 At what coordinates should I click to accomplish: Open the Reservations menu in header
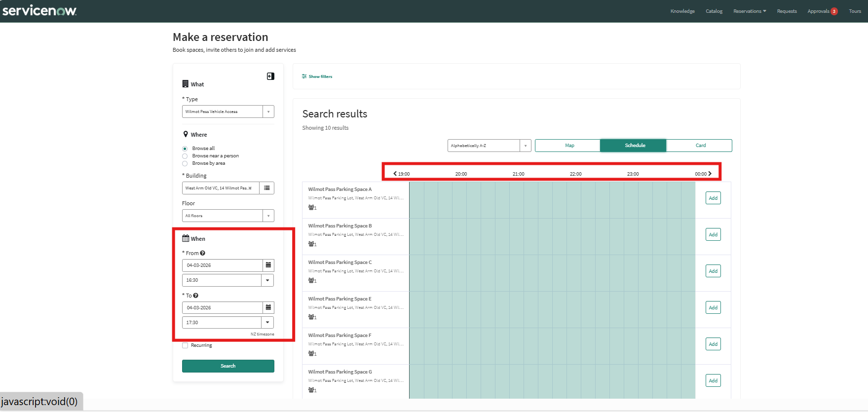(749, 11)
